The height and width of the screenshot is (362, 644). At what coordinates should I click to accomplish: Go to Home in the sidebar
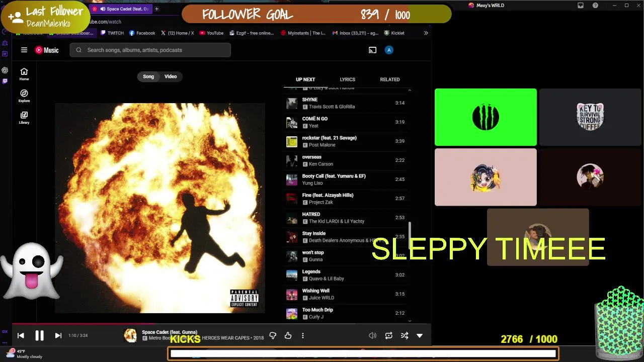(24, 74)
